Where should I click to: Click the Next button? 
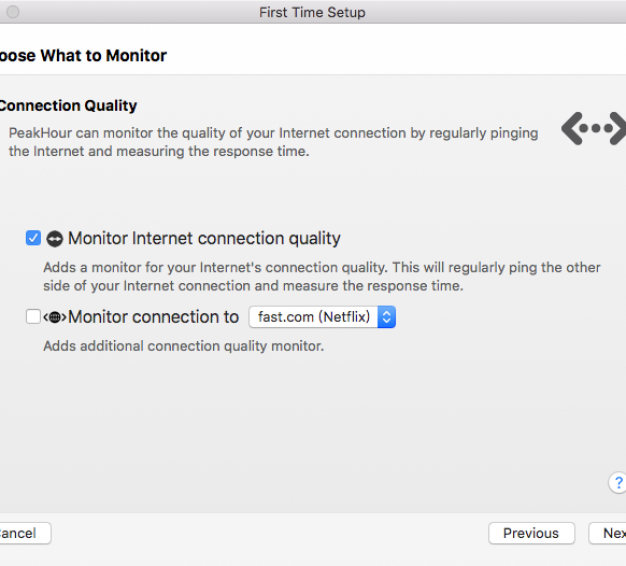(608, 533)
